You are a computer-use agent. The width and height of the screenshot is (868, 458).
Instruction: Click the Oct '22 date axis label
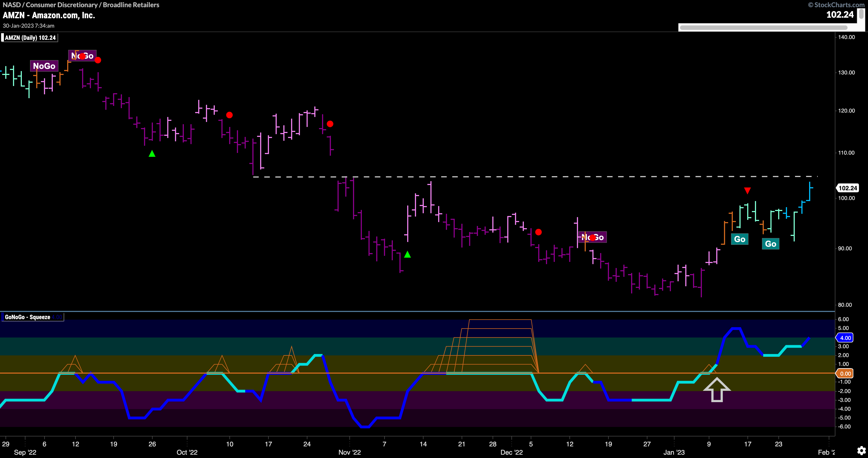[x=187, y=452]
